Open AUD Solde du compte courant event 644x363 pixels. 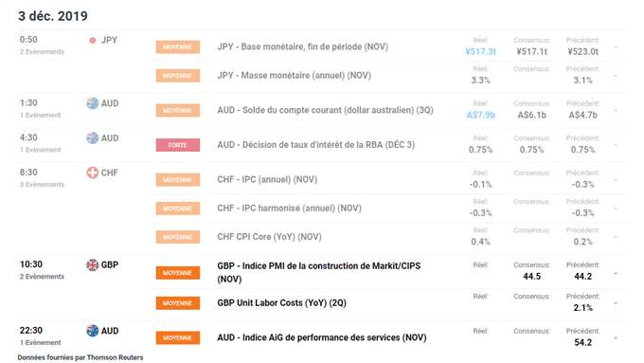tap(325, 110)
